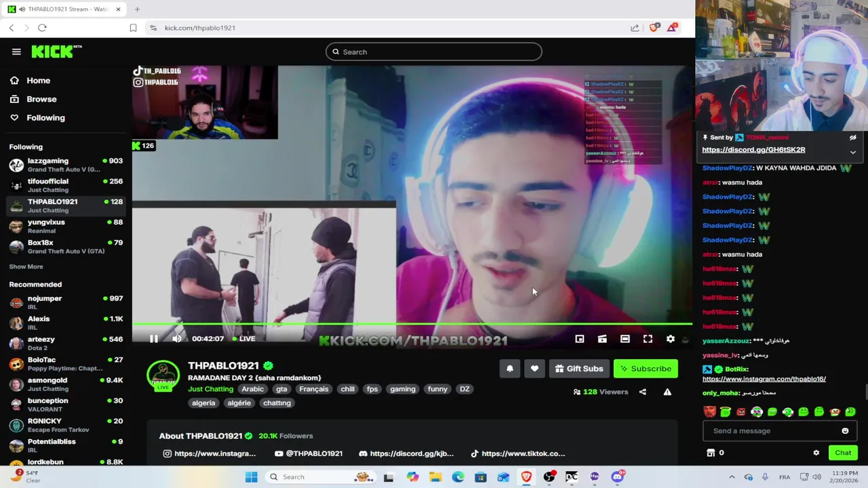The height and width of the screenshot is (488, 868).
Task: Select the gaming tag
Action: [402, 389]
